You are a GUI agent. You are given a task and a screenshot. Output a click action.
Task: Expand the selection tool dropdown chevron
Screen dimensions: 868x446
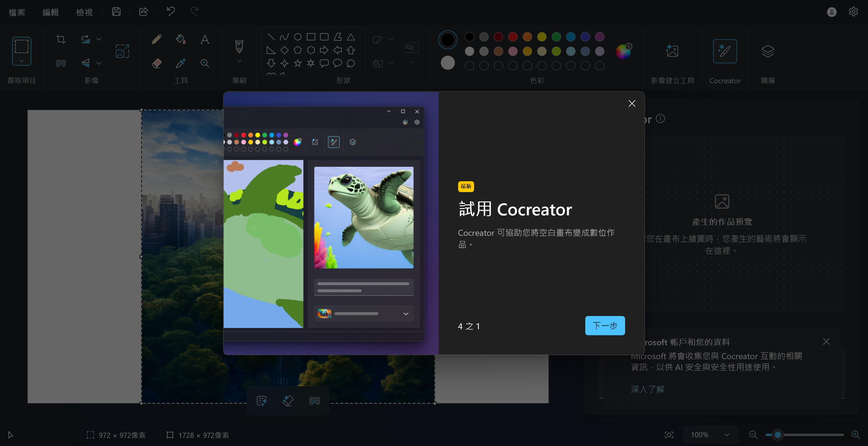[22, 61]
